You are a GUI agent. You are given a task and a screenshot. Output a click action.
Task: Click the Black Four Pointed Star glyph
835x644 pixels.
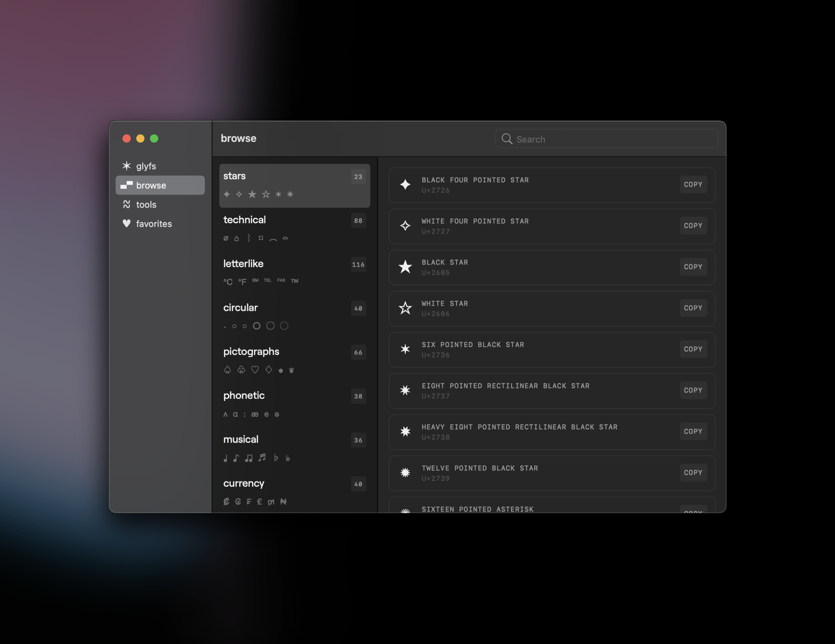point(405,185)
